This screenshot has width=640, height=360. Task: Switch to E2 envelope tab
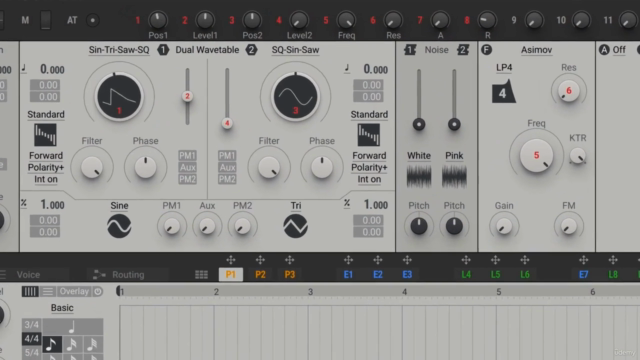tap(378, 275)
